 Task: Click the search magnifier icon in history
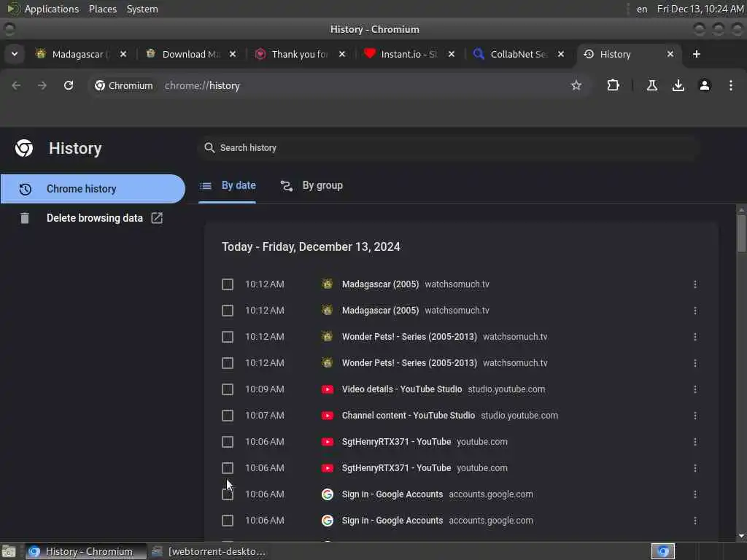(209, 147)
